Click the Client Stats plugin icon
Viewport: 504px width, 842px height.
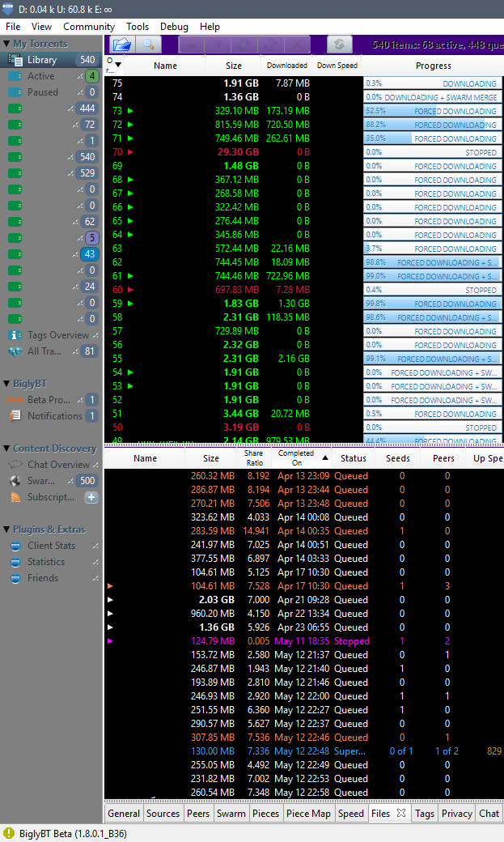pos(15,546)
